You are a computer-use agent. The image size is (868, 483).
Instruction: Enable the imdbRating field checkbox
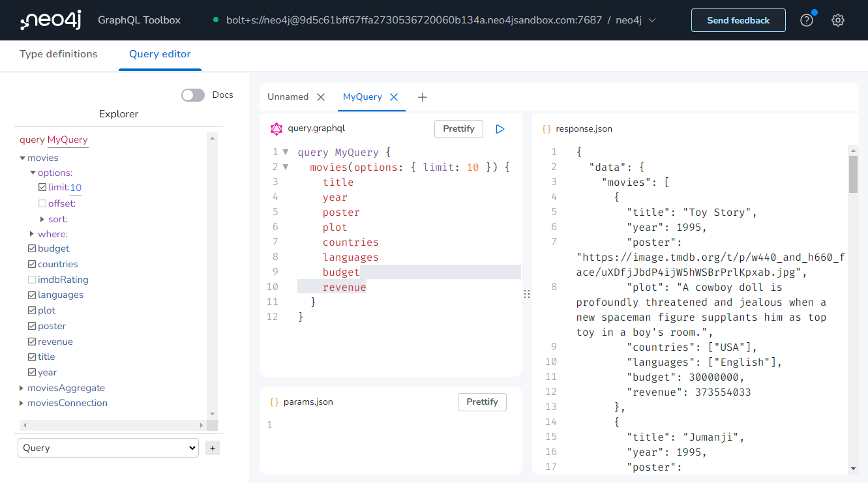pyautogui.click(x=31, y=279)
